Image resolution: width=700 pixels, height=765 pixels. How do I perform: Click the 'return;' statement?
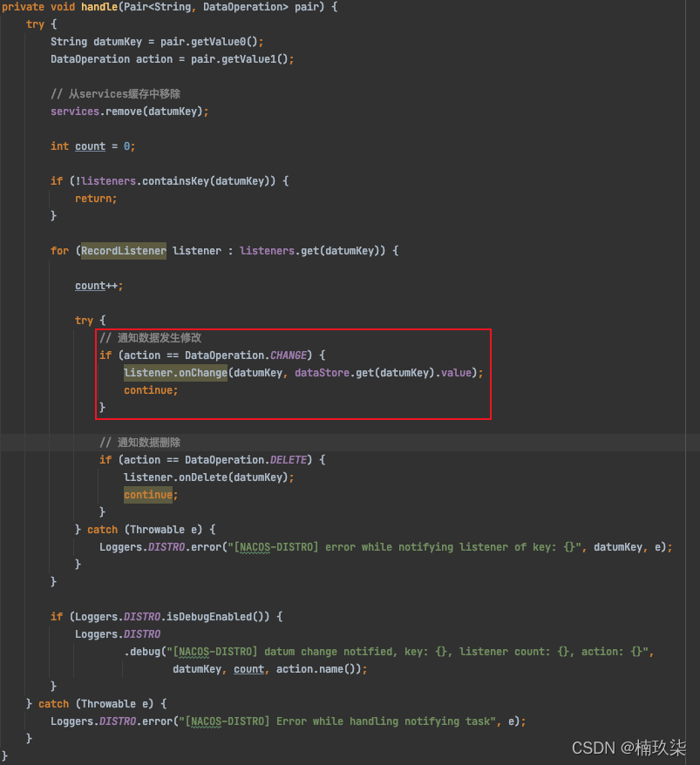[x=96, y=199]
